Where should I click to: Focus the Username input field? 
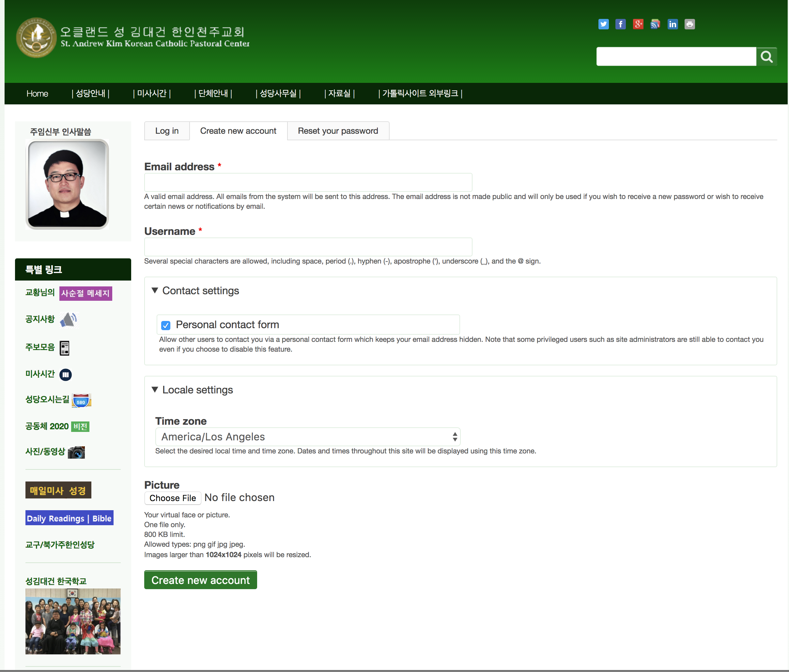308,247
